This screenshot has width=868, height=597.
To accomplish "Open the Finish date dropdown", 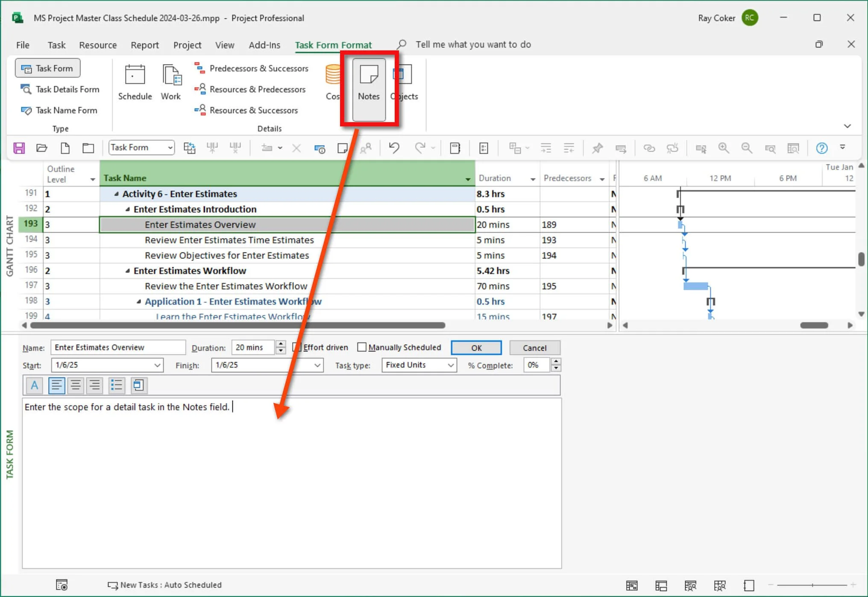I will click(x=317, y=365).
